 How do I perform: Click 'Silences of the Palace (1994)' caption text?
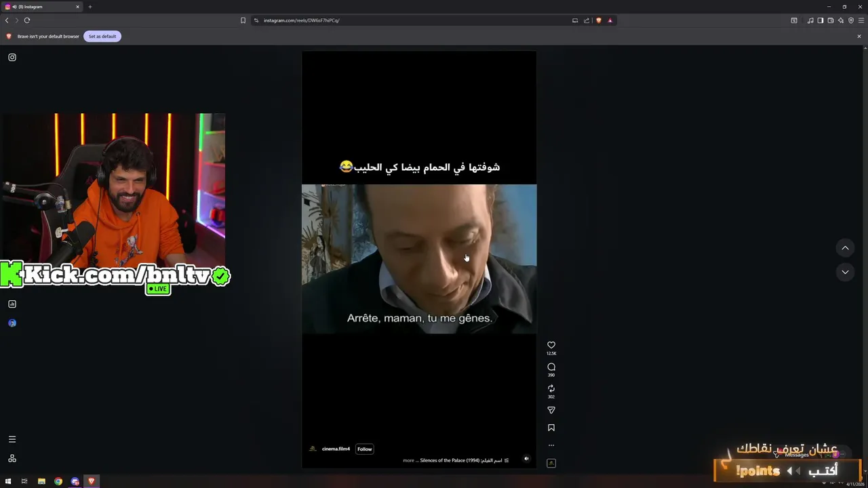(450, 460)
